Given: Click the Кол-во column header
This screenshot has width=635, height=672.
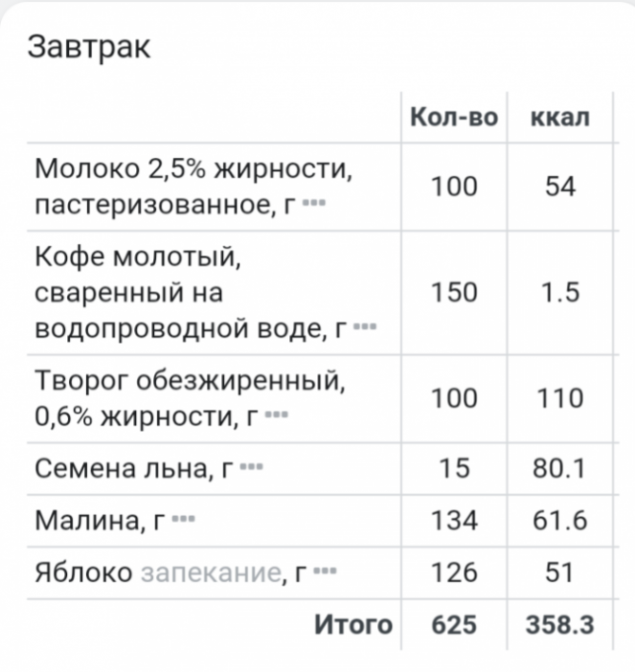Looking at the screenshot, I should pos(453,118).
